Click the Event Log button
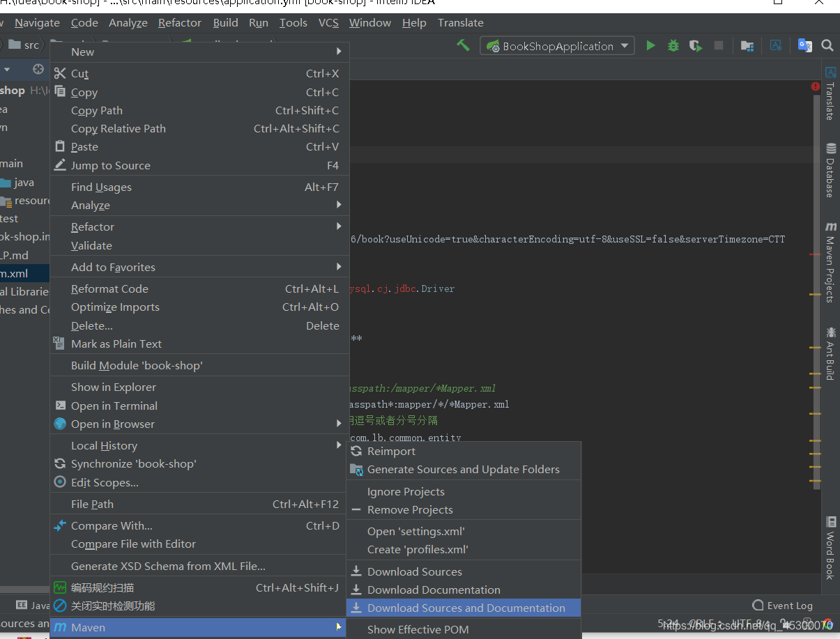 782,606
